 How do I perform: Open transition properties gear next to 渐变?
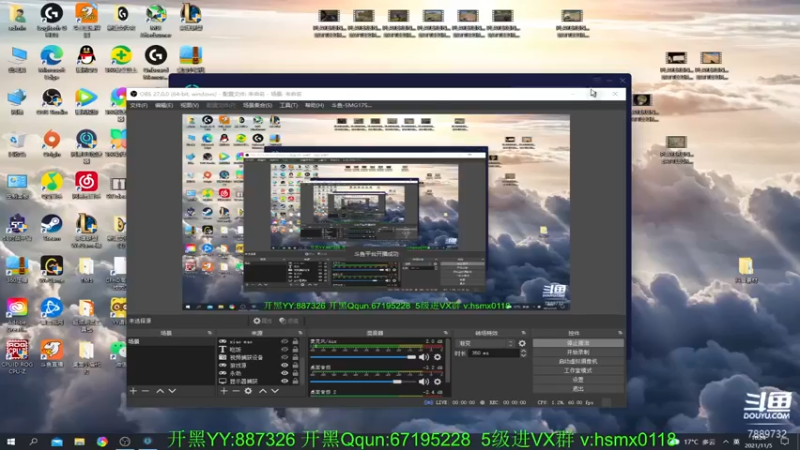click(522, 343)
